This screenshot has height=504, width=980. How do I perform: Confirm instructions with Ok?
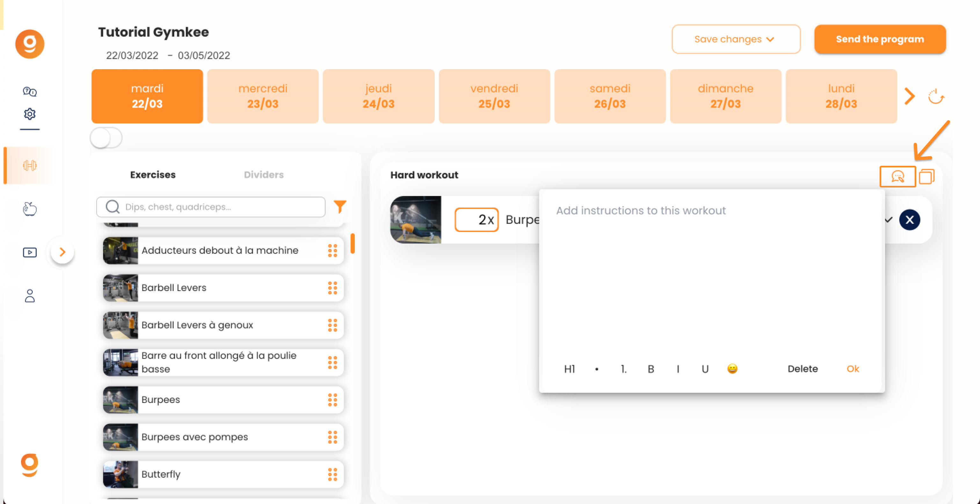coord(853,369)
